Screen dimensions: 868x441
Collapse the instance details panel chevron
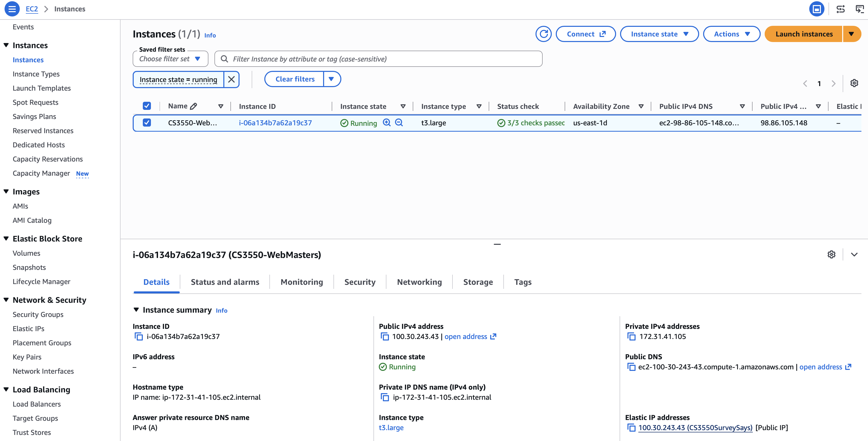point(854,255)
